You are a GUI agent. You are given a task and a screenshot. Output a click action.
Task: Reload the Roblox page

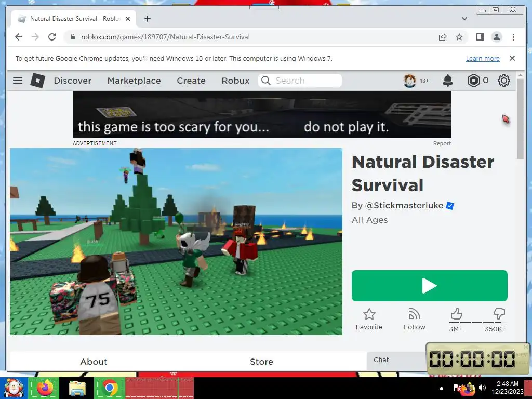click(52, 37)
